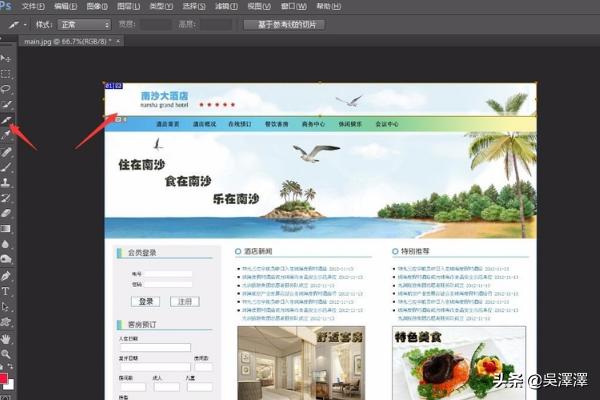
Task: Select the Eraser tool
Action: (x=6, y=213)
